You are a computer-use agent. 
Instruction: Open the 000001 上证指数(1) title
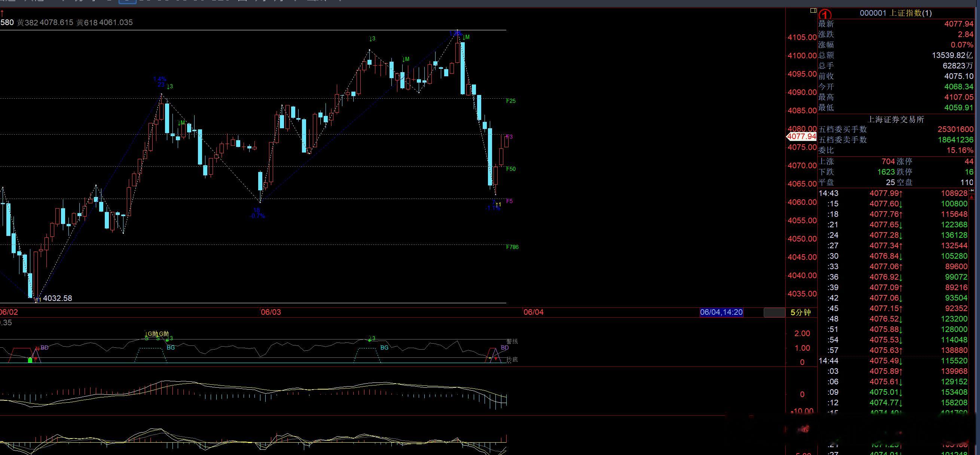pos(895,13)
